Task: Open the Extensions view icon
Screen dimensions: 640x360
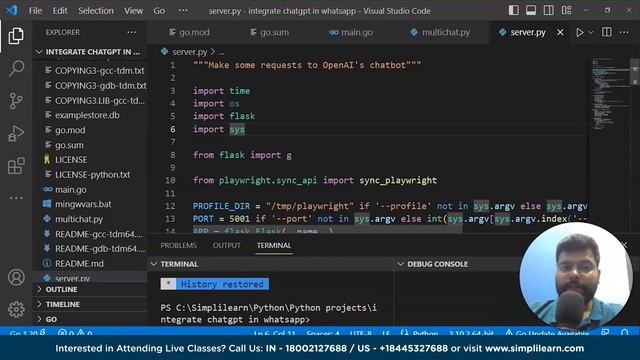Action: 16,166
